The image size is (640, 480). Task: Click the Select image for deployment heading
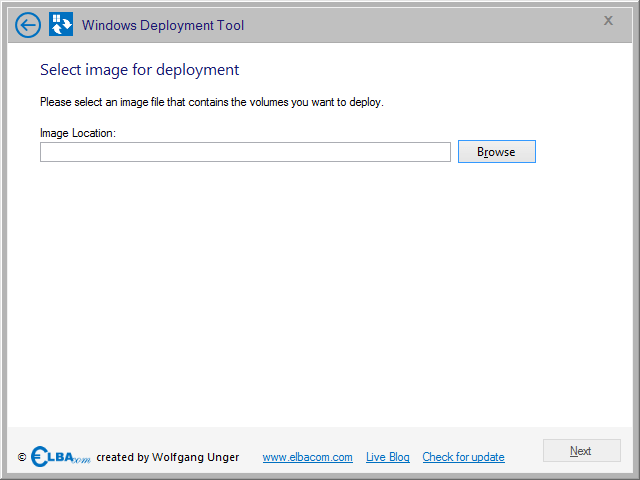tap(140, 70)
